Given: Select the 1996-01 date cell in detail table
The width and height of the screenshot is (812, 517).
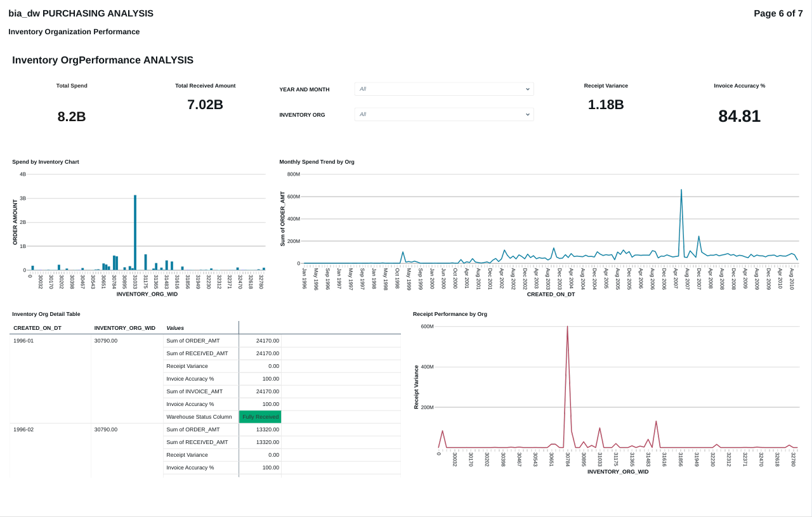Looking at the screenshot, I should point(23,341).
